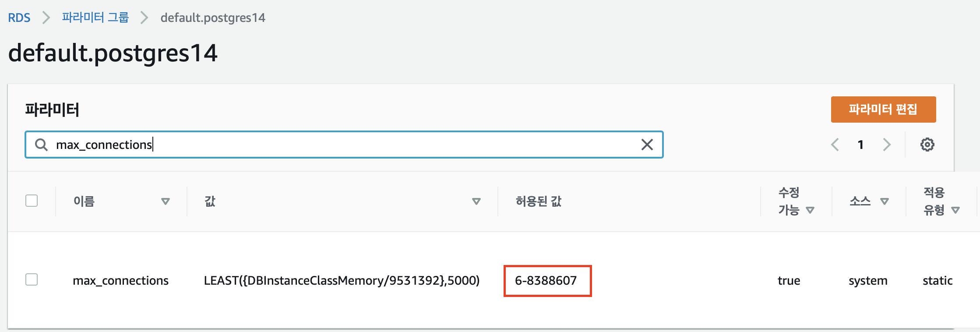The height and width of the screenshot is (332, 980).
Task: Sort by 값 column arrow
Action: pos(476,201)
